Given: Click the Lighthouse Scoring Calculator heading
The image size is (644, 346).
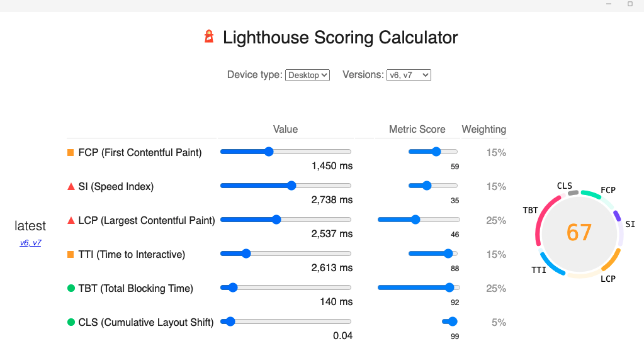Looking at the screenshot, I should click(x=340, y=37).
